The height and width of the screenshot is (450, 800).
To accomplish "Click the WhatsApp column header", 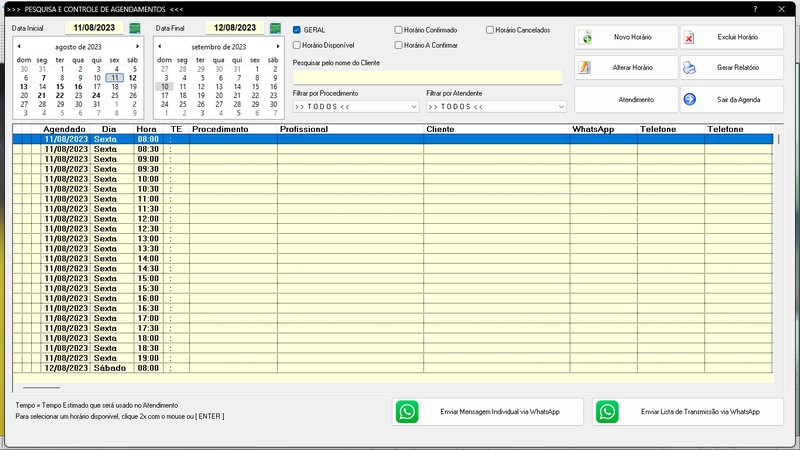I will 604,129.
